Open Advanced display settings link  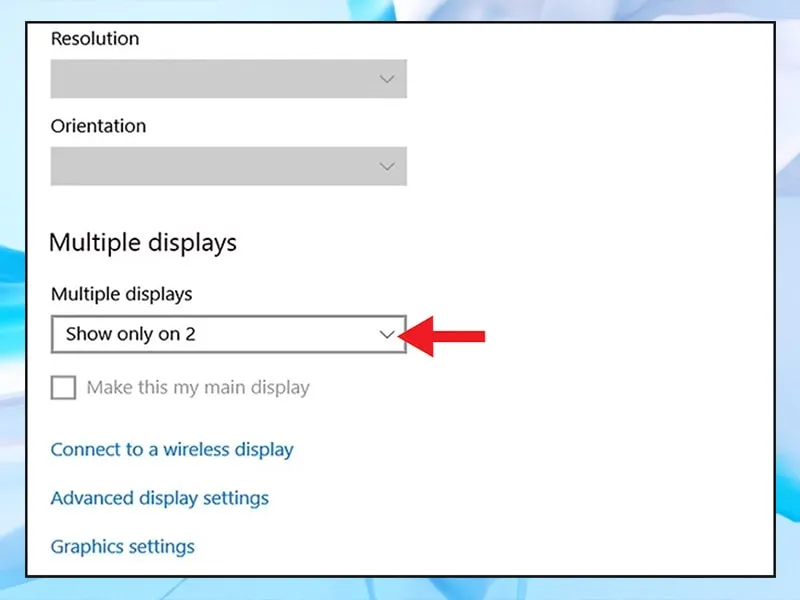pos(160,497)
